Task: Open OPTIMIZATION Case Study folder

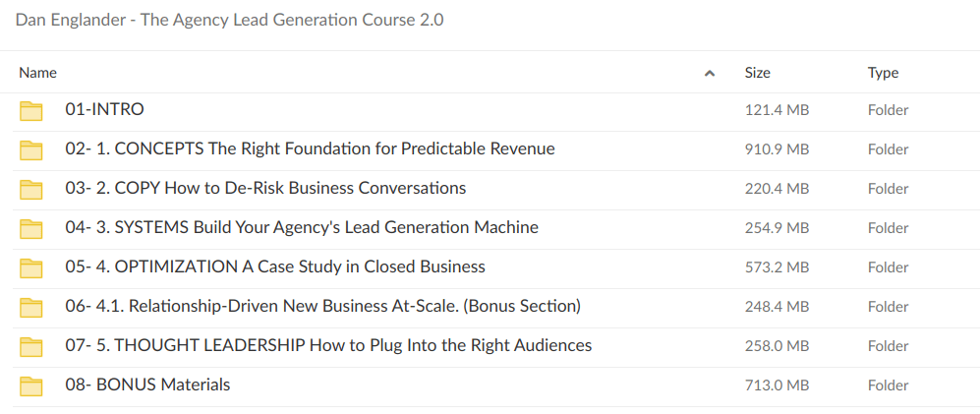Action: click(x=275, y=267)
